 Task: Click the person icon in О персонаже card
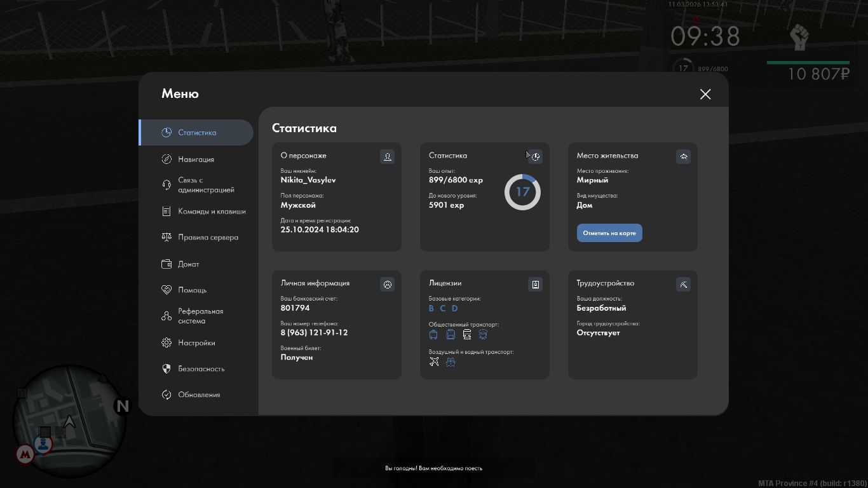[387, 156]
